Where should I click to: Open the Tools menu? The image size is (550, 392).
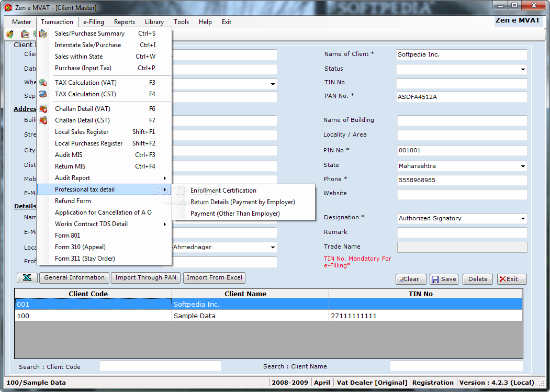point(182,22)
